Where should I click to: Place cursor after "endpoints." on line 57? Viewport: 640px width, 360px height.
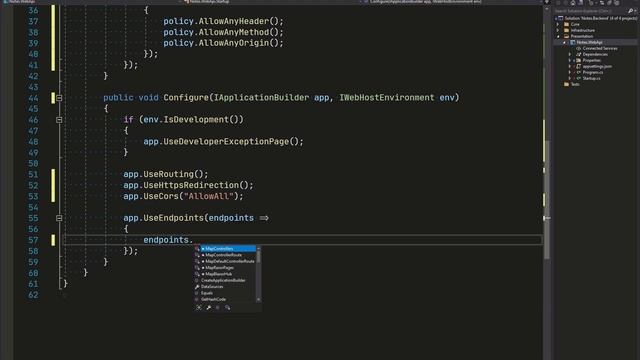coord(193,240)
